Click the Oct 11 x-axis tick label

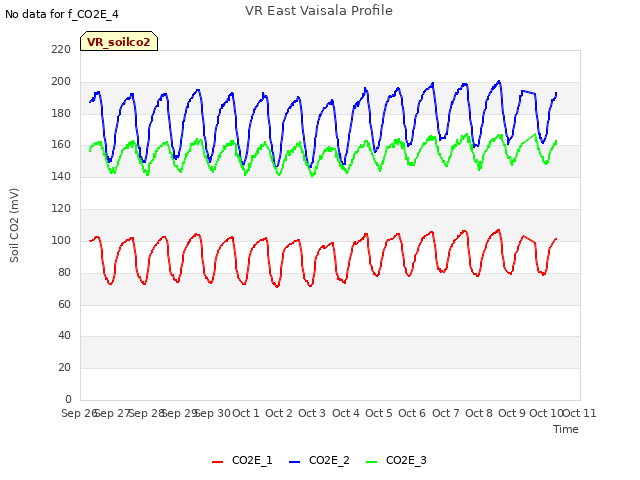tap(579, 413)
